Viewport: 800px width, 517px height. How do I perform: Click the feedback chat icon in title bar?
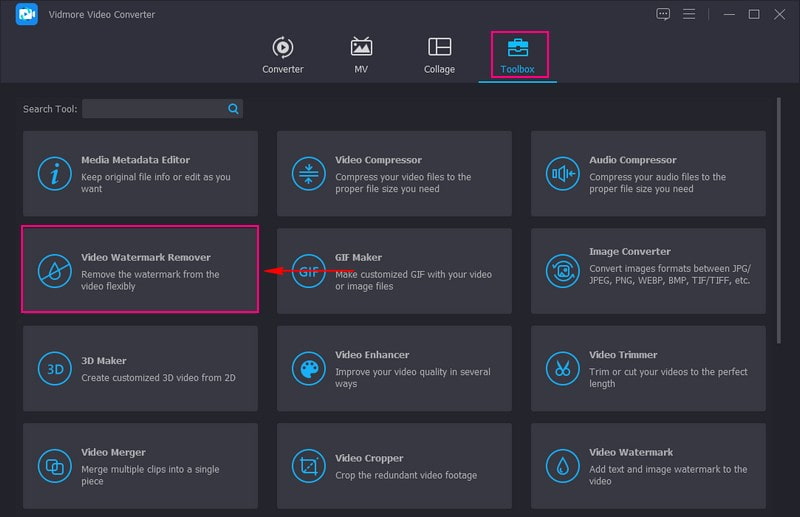point(663,14)
